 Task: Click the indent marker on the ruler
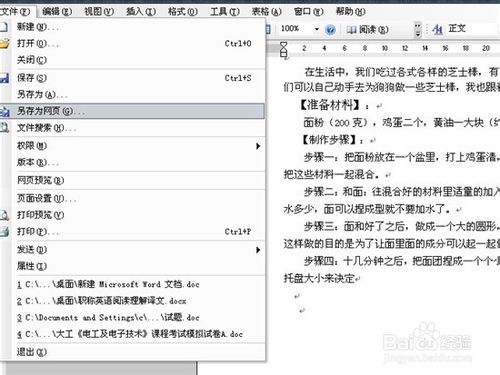tap(283, 49)
